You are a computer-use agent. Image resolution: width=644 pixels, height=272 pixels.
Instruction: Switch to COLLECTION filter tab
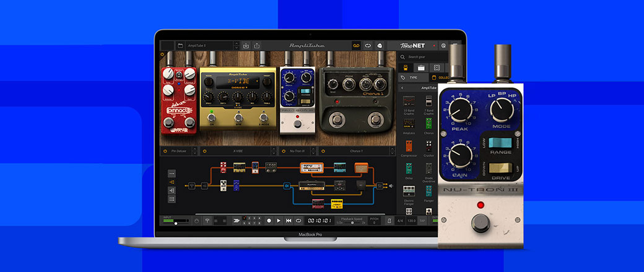coord(440,77)
